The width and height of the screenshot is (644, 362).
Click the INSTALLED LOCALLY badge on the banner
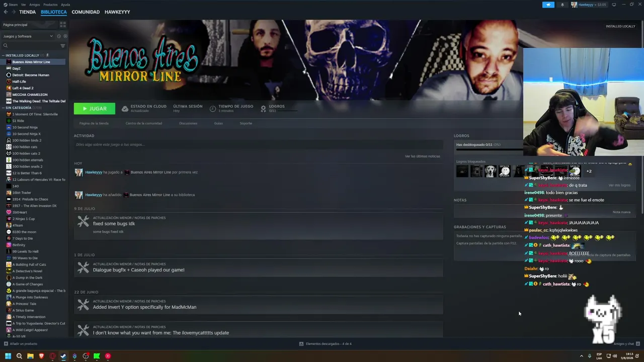coord(620,26)
